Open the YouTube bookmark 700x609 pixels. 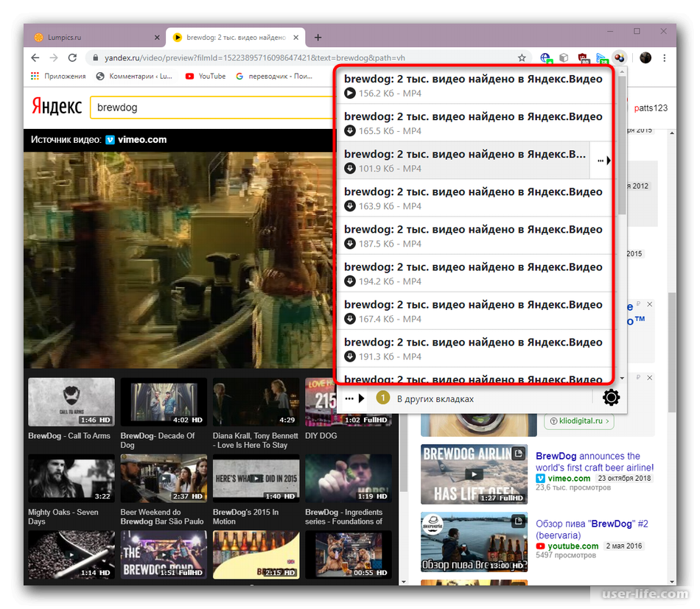[206, 77]
